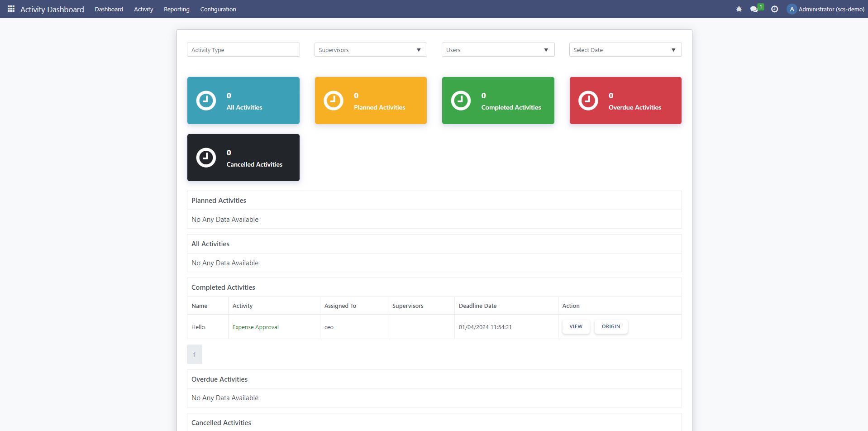
Task: Click the Activity Type input field
Action: pos(243,49)
